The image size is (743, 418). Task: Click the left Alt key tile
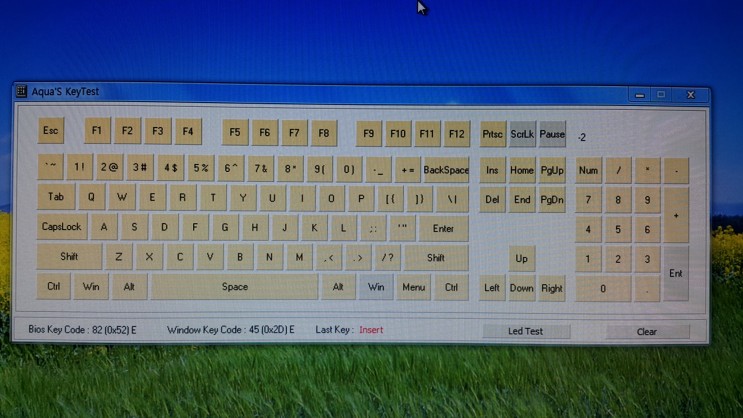[x=129, y=287]
